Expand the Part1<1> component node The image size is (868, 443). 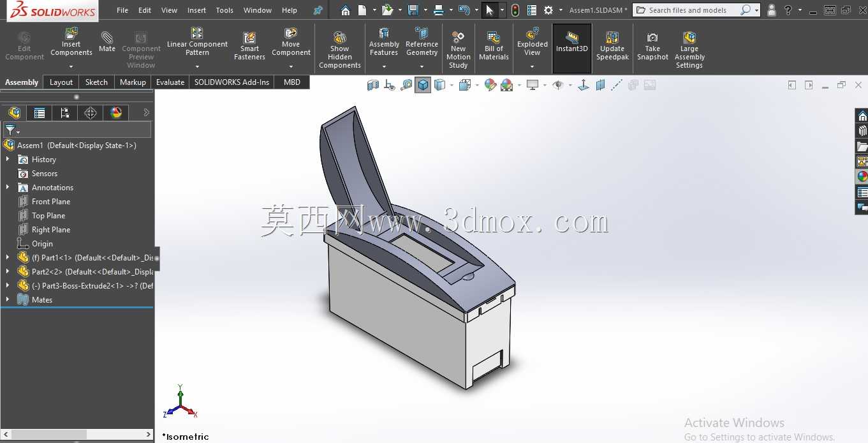(x=8, y=257)
